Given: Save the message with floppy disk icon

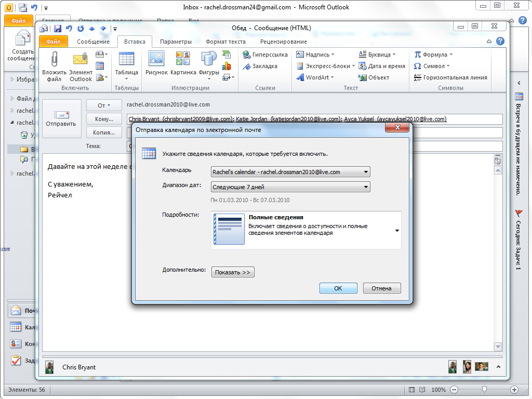Looking at the screenshot, I should [58, 29].
